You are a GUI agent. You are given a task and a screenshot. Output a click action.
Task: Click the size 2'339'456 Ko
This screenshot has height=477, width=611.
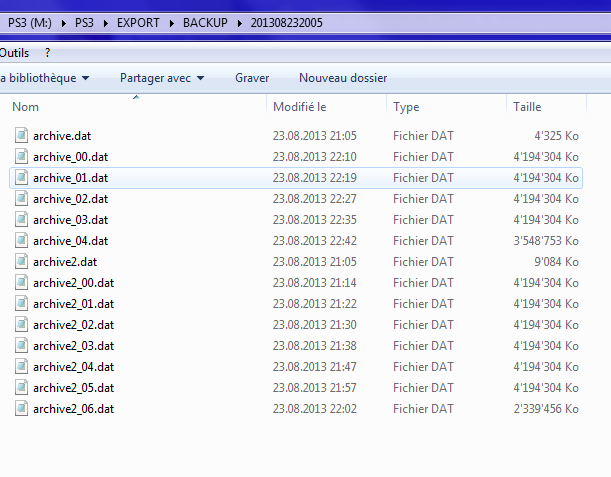(x=546, y=410)
